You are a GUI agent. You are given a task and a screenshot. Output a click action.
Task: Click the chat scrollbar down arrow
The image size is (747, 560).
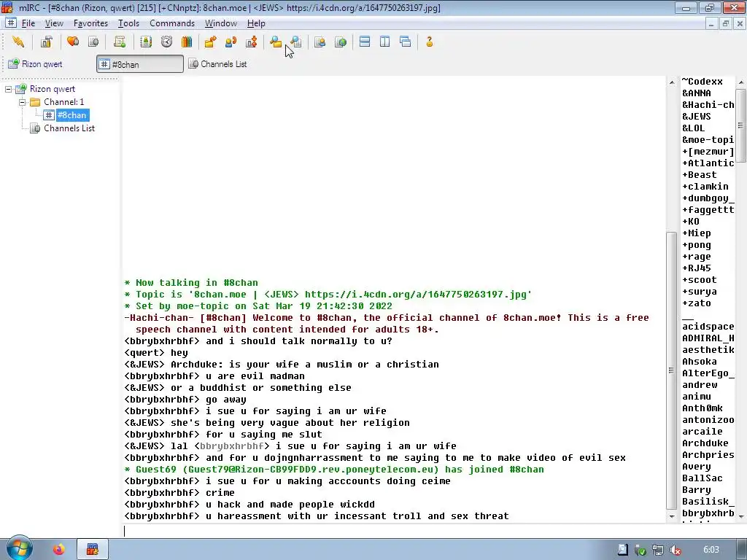pyautogui.click(x=672, y=516)
